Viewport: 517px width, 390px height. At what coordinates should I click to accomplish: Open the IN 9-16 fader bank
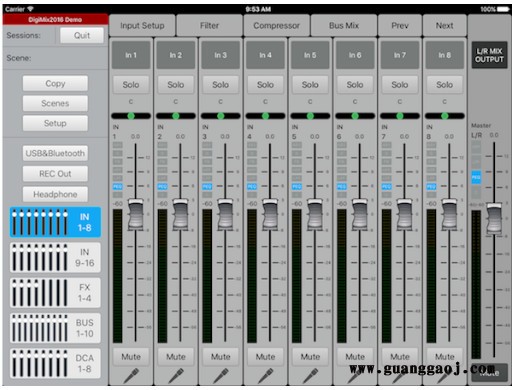[x=55, y=258]
